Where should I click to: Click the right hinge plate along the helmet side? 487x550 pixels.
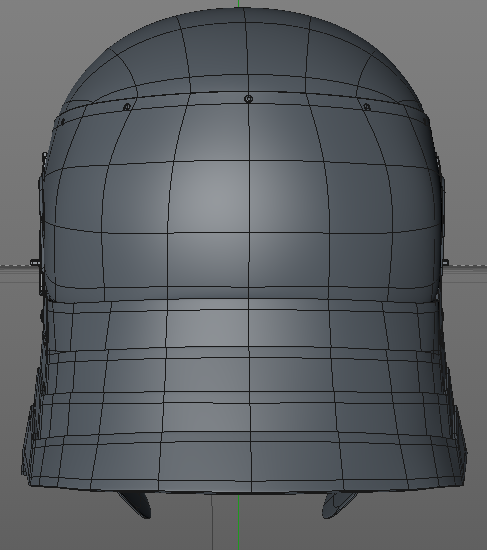[441, 228]
